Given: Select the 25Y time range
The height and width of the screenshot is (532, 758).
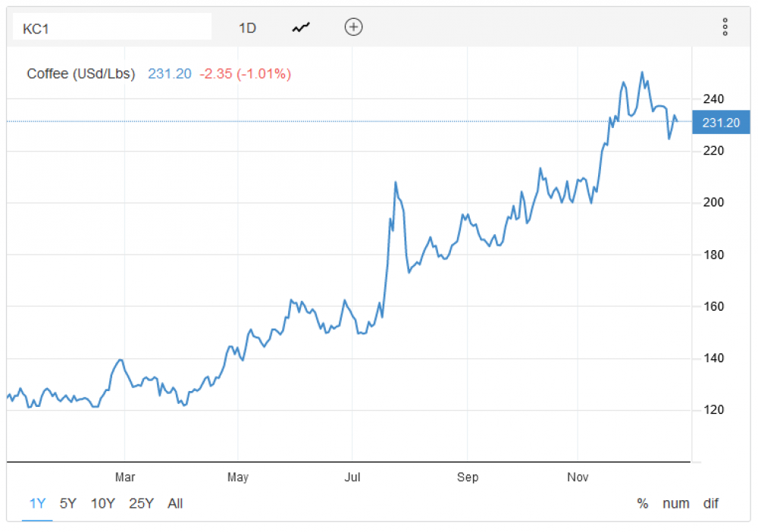Looking at the screenshot, I should (x=141, y=503).
